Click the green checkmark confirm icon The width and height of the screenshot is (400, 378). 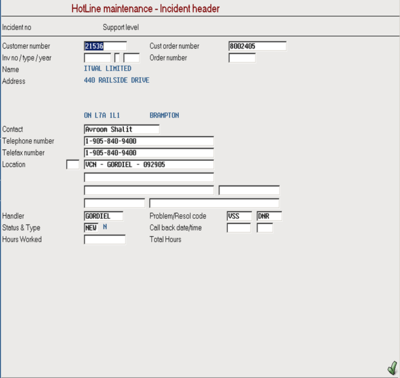392,368
